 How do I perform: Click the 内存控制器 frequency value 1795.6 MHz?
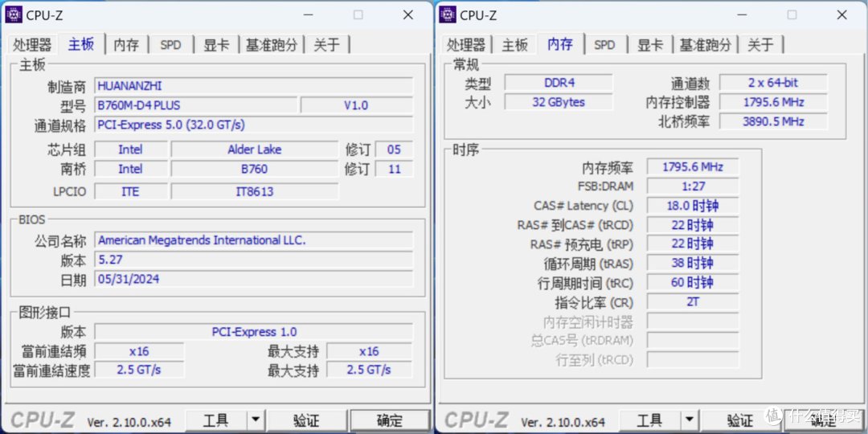[x=773, y=102]
